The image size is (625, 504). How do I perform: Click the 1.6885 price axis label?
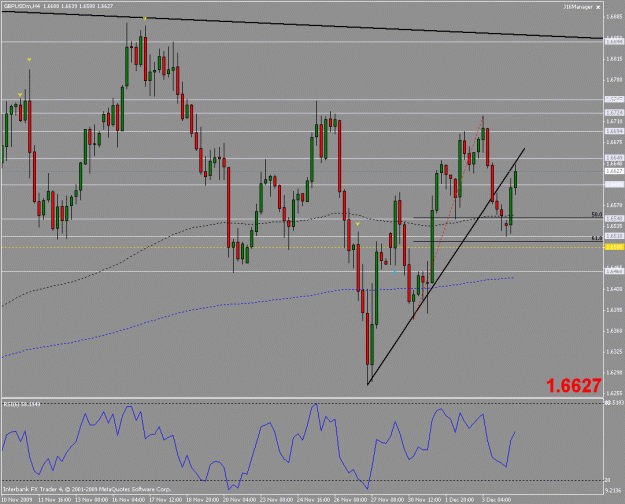click(614, 17)
